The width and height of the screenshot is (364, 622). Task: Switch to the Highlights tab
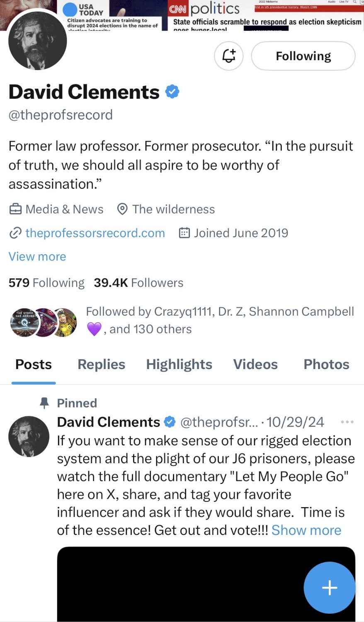coord(179,364)
